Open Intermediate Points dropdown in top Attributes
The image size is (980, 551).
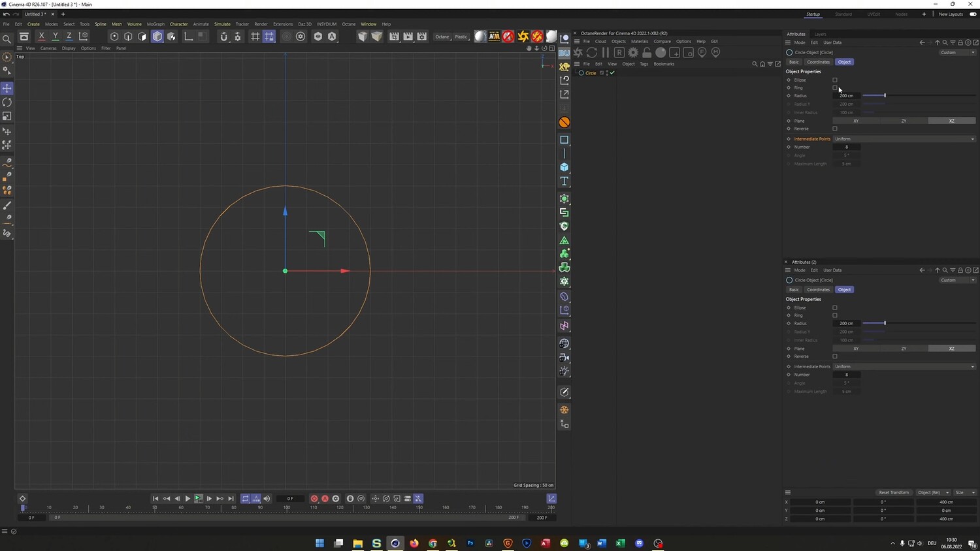[x=904, y=139]
